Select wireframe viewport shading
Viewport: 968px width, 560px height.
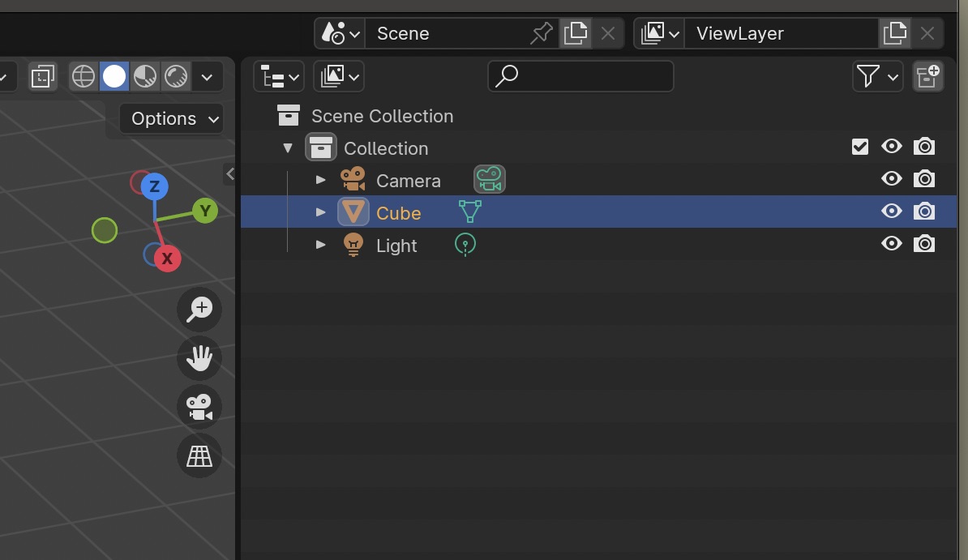[x=84, y=76]
